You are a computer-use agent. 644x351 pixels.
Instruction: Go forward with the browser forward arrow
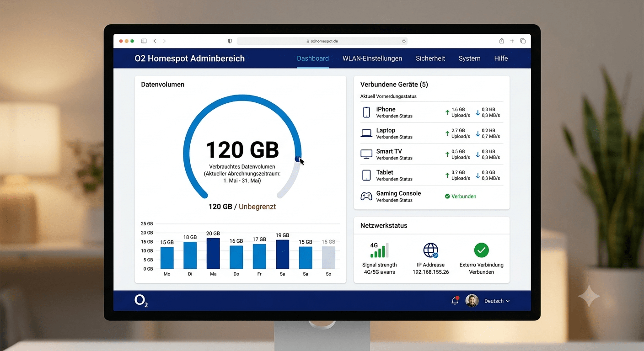[x=165, y=41]
